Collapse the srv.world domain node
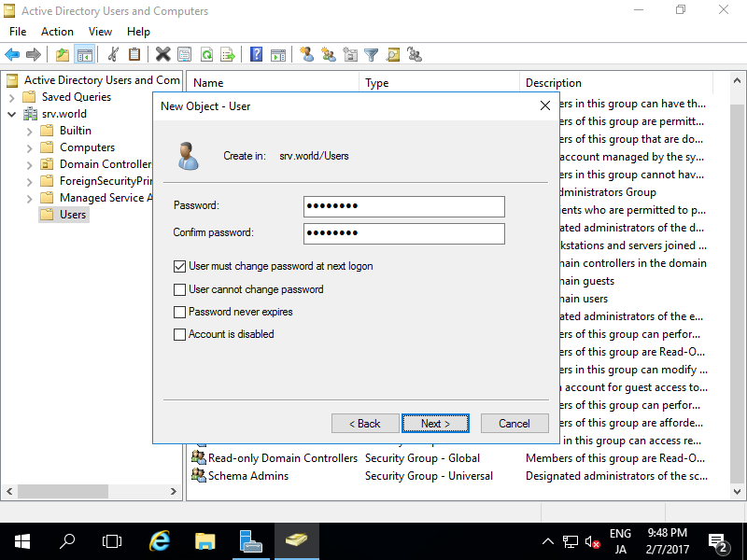The width and height of the screenshot is (747, 560). point(12,114)
